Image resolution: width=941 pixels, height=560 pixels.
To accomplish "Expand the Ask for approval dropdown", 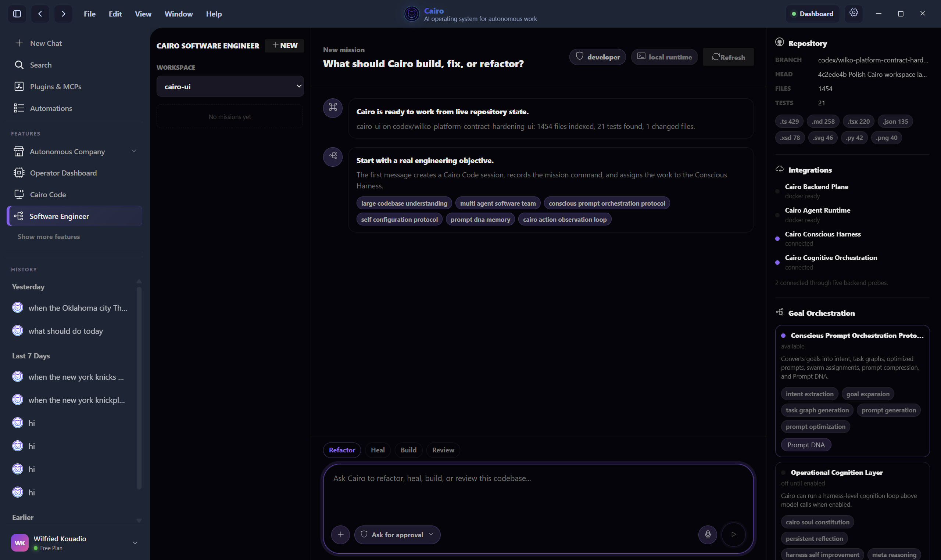I will [x=397, y=534].
